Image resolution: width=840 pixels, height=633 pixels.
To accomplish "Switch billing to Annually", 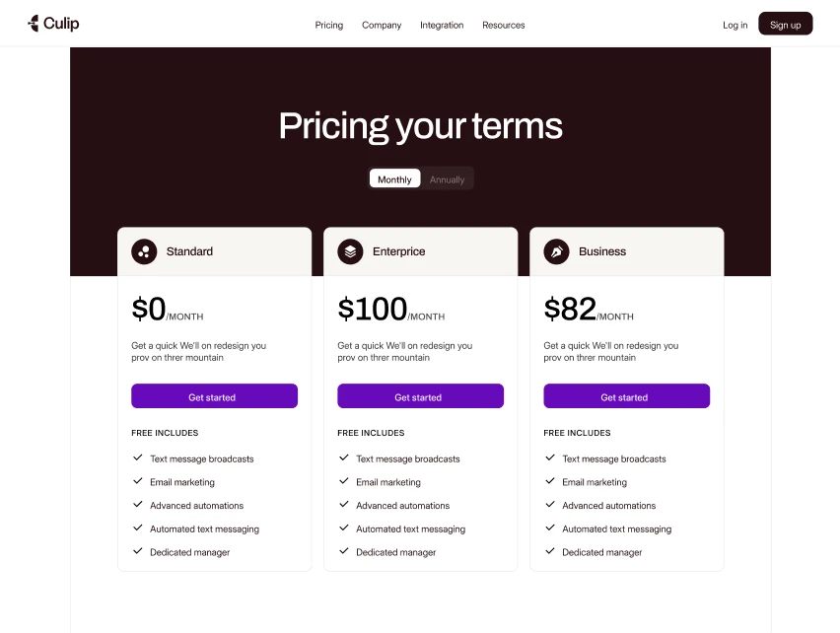I will click(447, 179).
